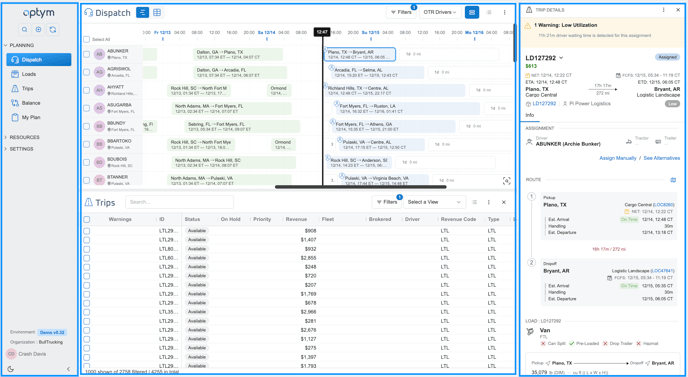
Task: Click the route map icon beside ROUTE
Action: (674, 180)
